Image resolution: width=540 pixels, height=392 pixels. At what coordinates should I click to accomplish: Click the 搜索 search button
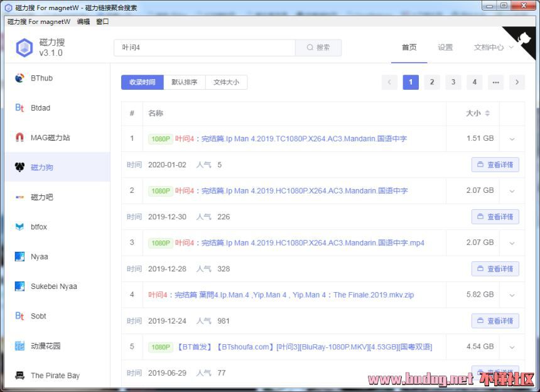click(318, 48)
